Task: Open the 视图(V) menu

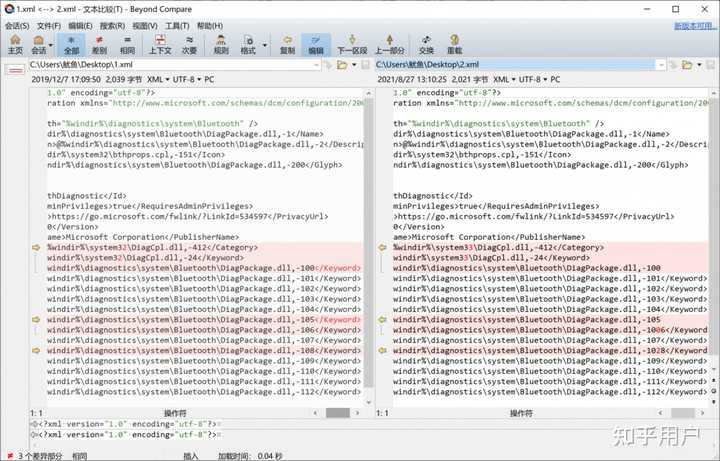Action: [145, 26]
